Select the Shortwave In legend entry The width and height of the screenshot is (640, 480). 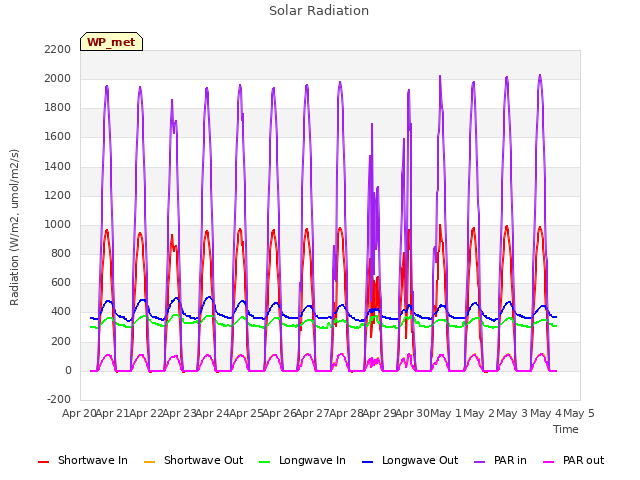83,460
